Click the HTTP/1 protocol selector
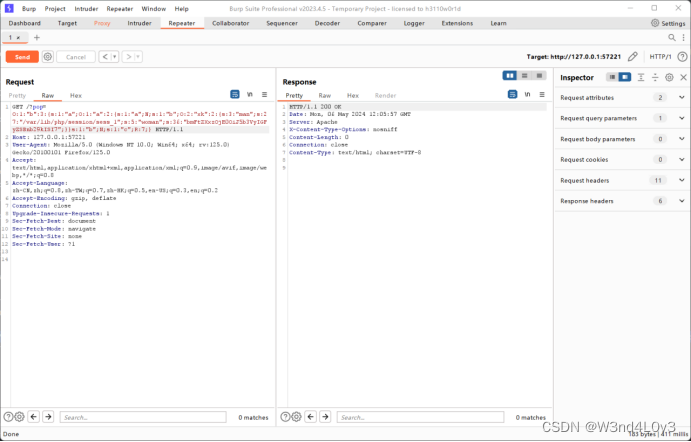This screenshot has width=691, height=442. click(660, 57)
